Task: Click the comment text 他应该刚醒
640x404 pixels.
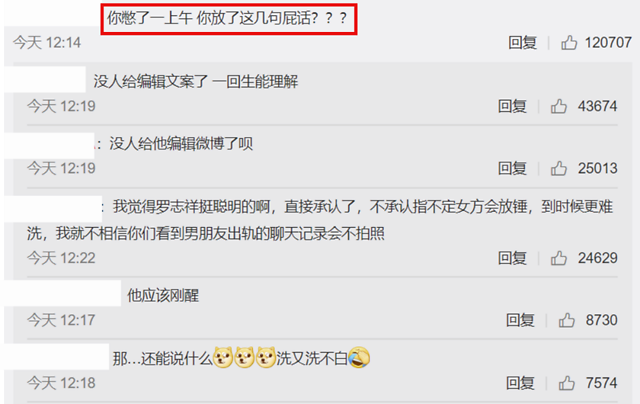Action: pyautogui.click(x=163, y=295)
